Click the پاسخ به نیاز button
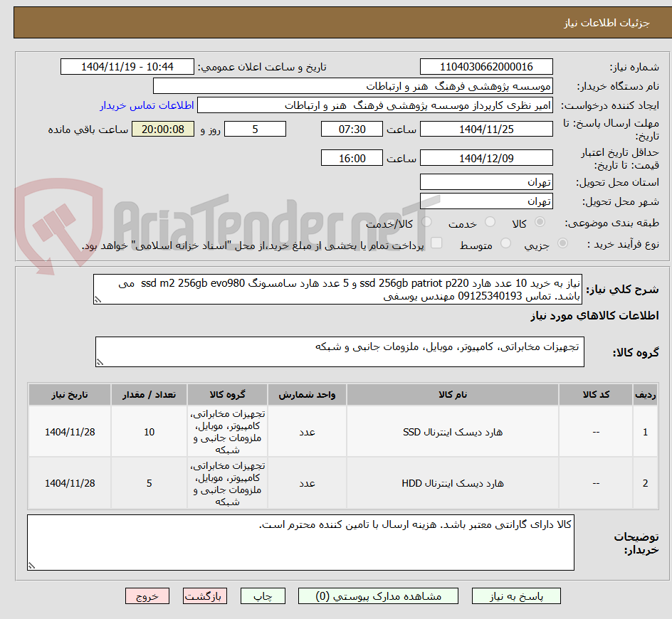 pos(516,596)
